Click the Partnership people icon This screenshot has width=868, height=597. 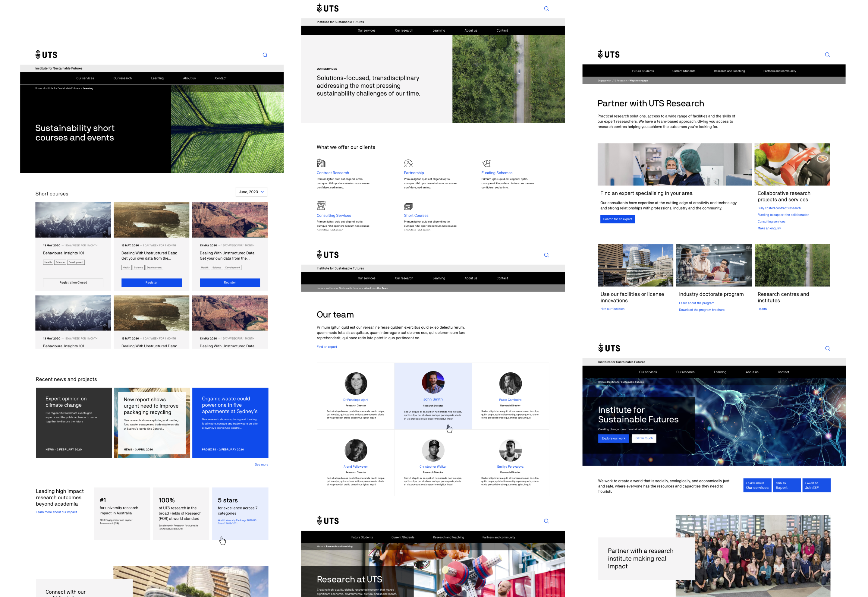408,163
